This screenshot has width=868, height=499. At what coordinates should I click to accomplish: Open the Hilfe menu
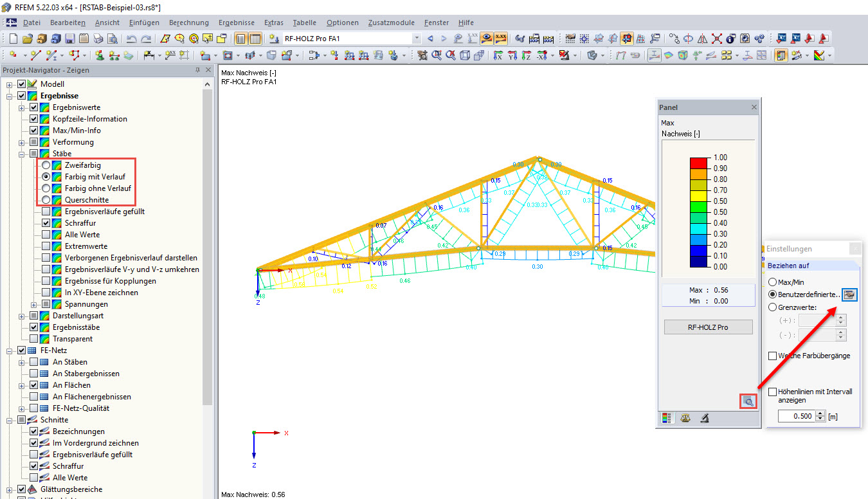(x=466, y=23)
